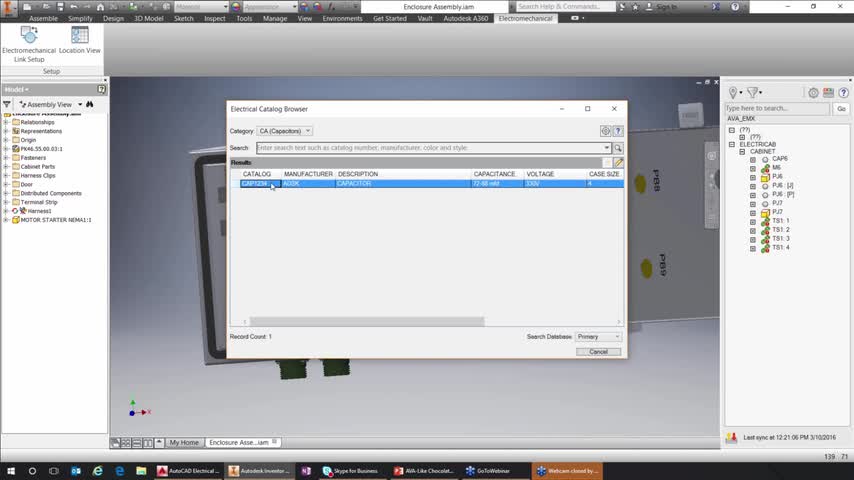Open Windows Start menu

click(11, 471)
